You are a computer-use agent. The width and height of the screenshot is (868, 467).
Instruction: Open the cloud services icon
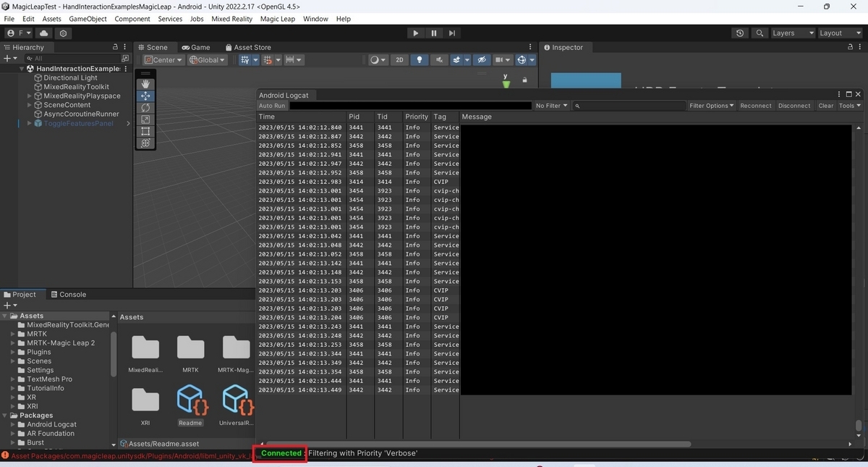pos(44,33)
